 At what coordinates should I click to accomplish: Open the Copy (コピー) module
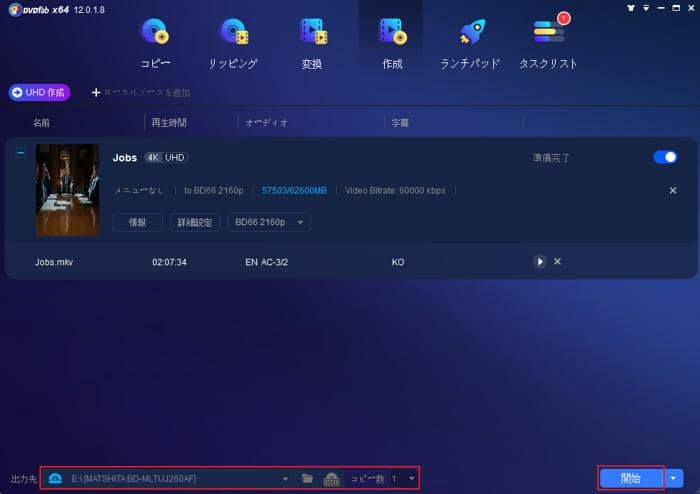click(155, 44)
